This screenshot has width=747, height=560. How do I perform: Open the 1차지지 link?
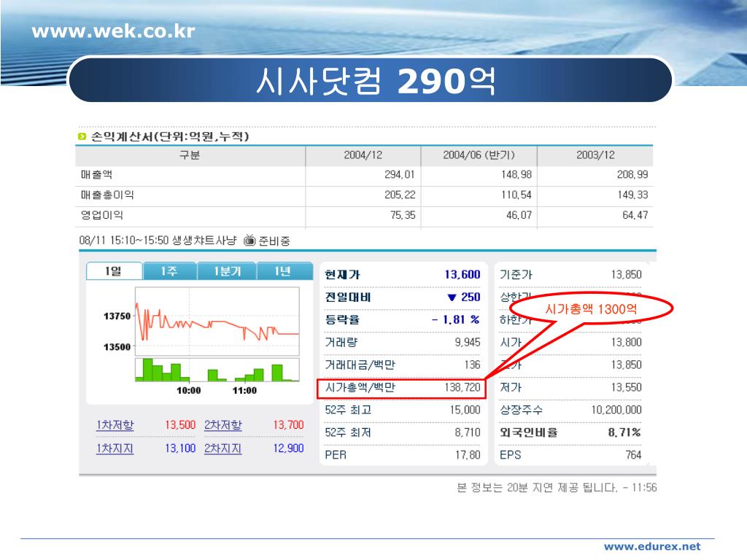[115, 448]
